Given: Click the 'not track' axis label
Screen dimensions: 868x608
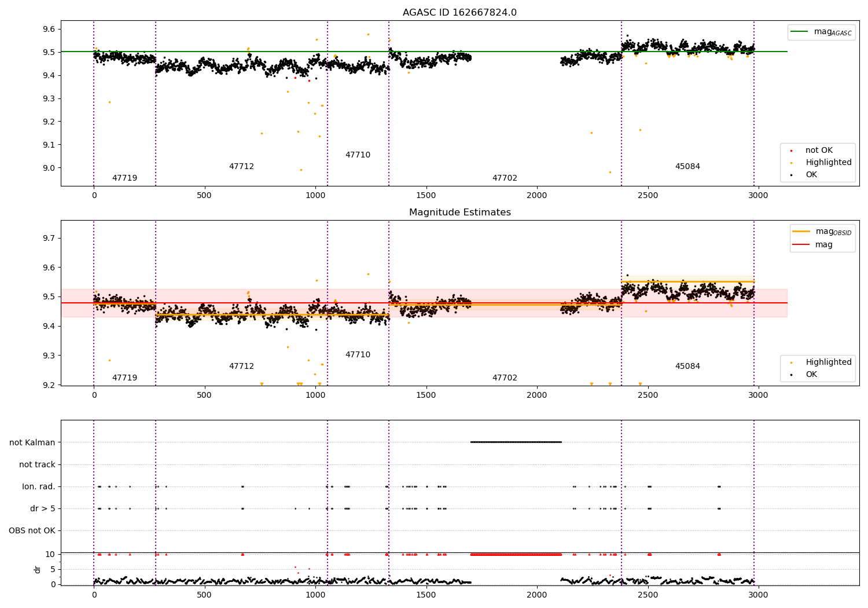Looking at the screenshot, I should click(x=37, y=465).
